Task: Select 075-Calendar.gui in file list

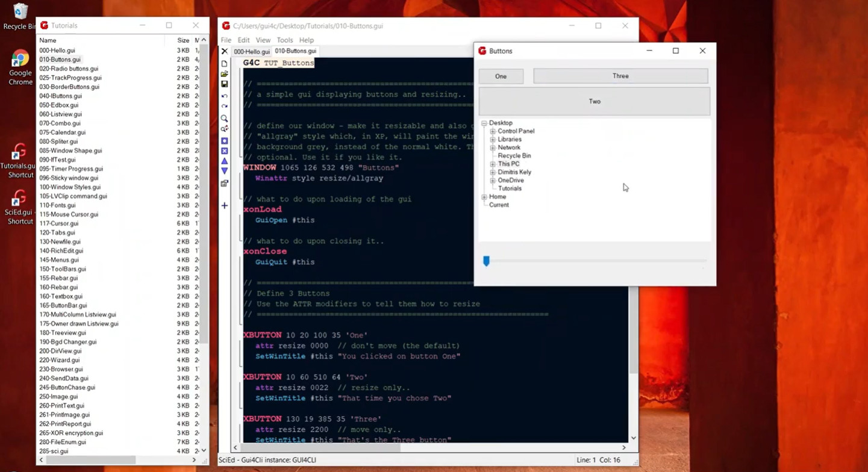Action: click(x=62, y=132)
